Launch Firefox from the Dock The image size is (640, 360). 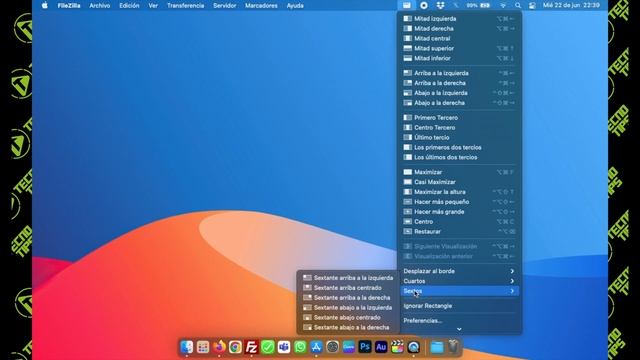pos(219,347)
